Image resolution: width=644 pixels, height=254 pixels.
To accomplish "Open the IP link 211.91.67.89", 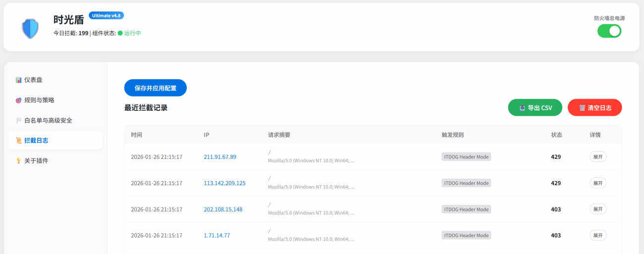I will [220, 157].
